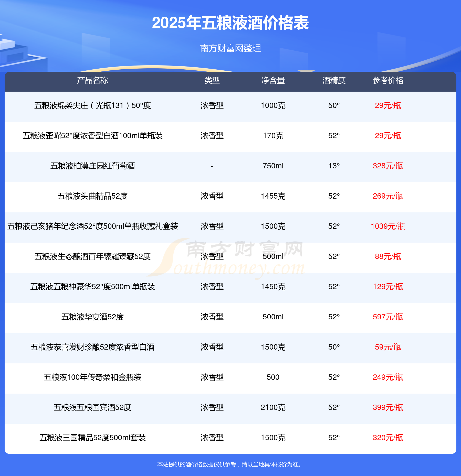
Task: Click net content 1455克
Action: point(273,196)
